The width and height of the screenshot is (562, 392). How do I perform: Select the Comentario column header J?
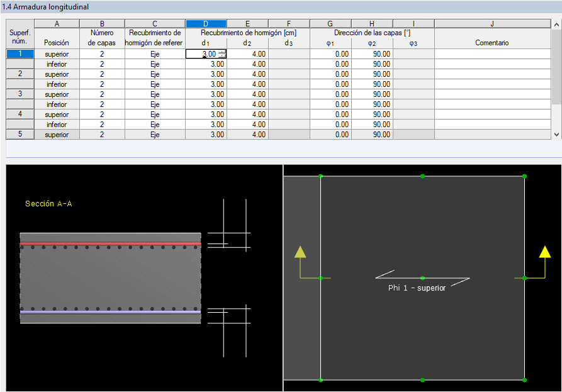[492, 22]
